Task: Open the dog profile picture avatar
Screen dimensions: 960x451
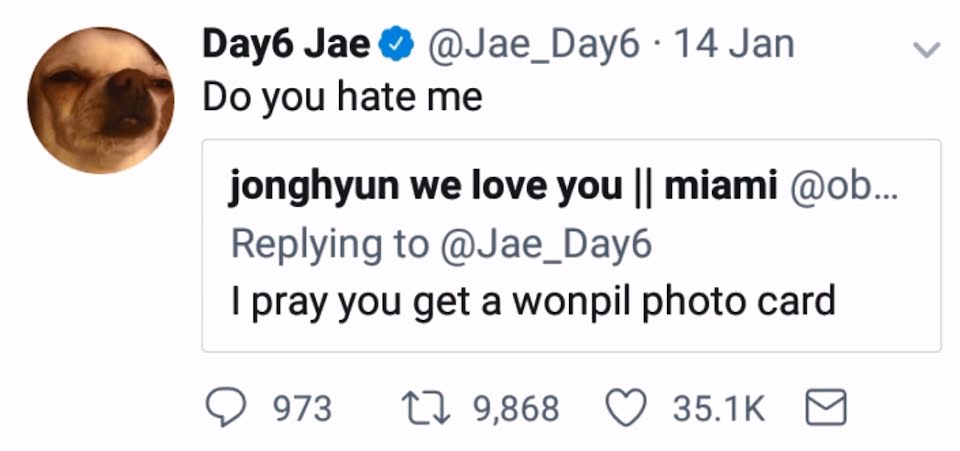Action: [100, 100]
